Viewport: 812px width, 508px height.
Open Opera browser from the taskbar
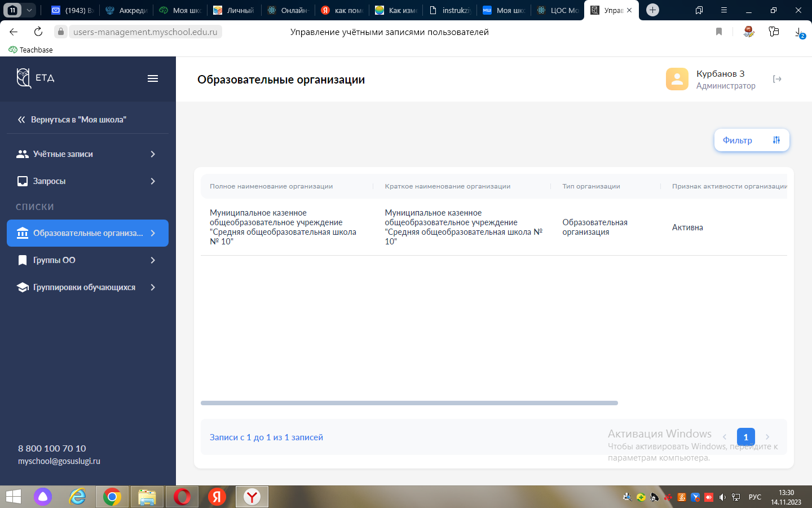click(x=182, y=497)
